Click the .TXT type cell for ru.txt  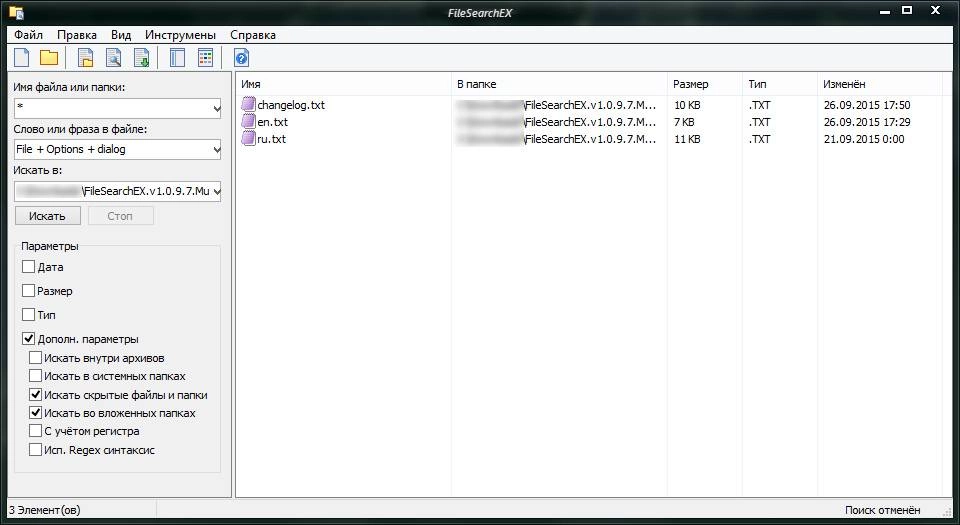point(759,139)
